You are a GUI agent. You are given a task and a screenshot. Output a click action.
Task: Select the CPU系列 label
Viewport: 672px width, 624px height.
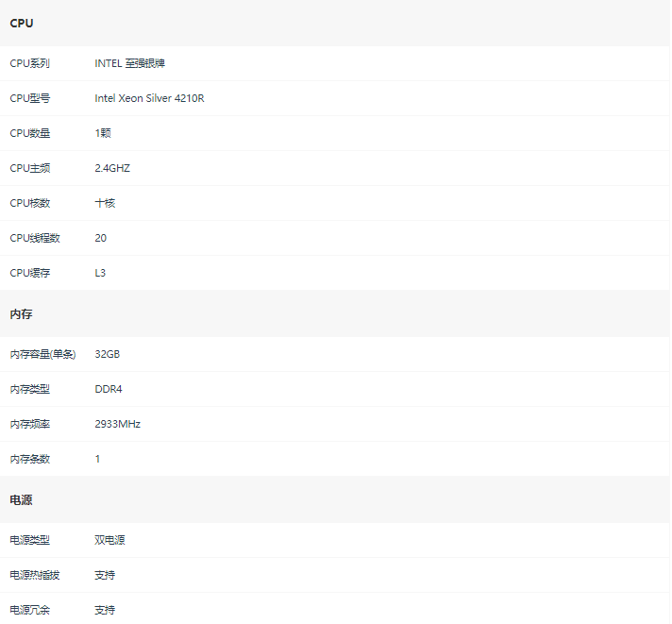tap(29, 63)
